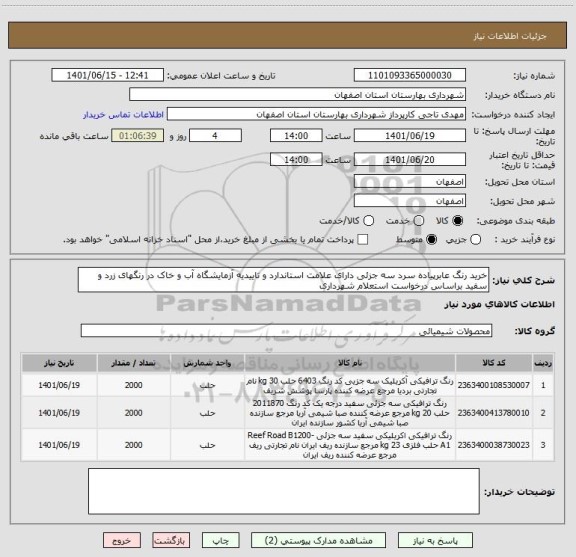Click item code 2363400108530007
This screenshot has height=557, width=576.
click(x=494, y=385)
